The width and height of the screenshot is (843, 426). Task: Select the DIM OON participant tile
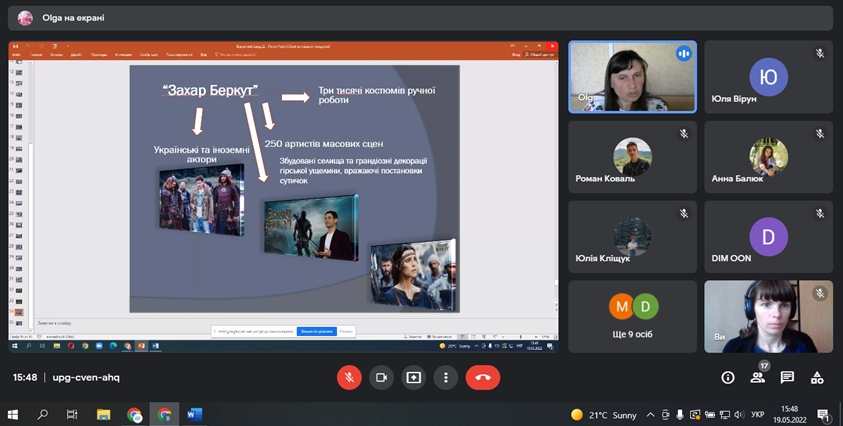[768, 236]
